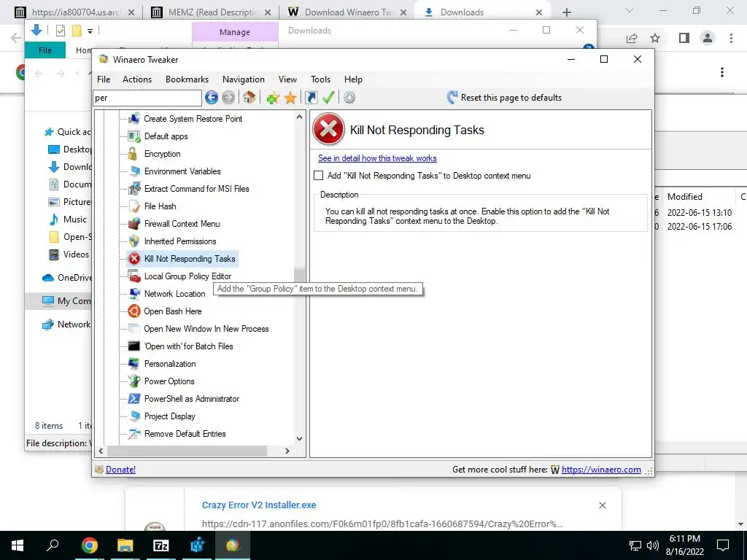The height and width of the screenshot is (560, 747).
Task: Open the Help menu in Winaero Tweaker
Action: point(353,79)
